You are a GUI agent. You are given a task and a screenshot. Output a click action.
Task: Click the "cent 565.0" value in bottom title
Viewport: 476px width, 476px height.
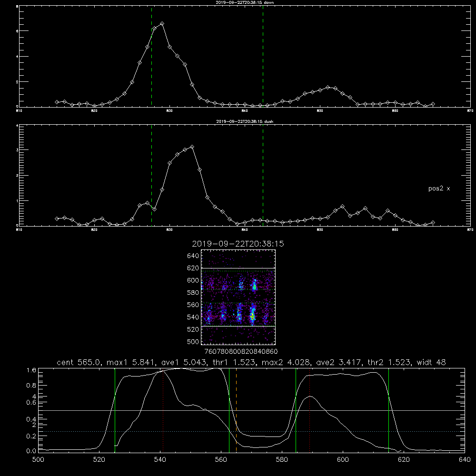(x=80, y=362)
